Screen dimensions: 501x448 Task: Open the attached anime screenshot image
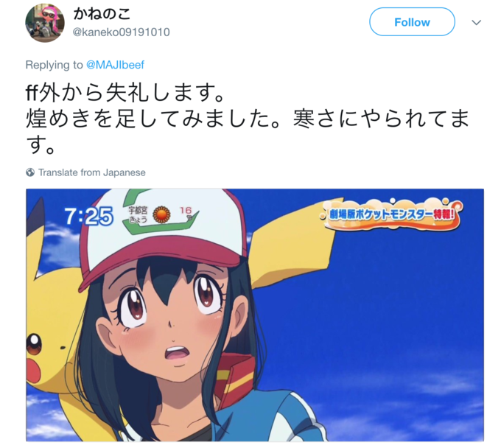tap(255, 315)
